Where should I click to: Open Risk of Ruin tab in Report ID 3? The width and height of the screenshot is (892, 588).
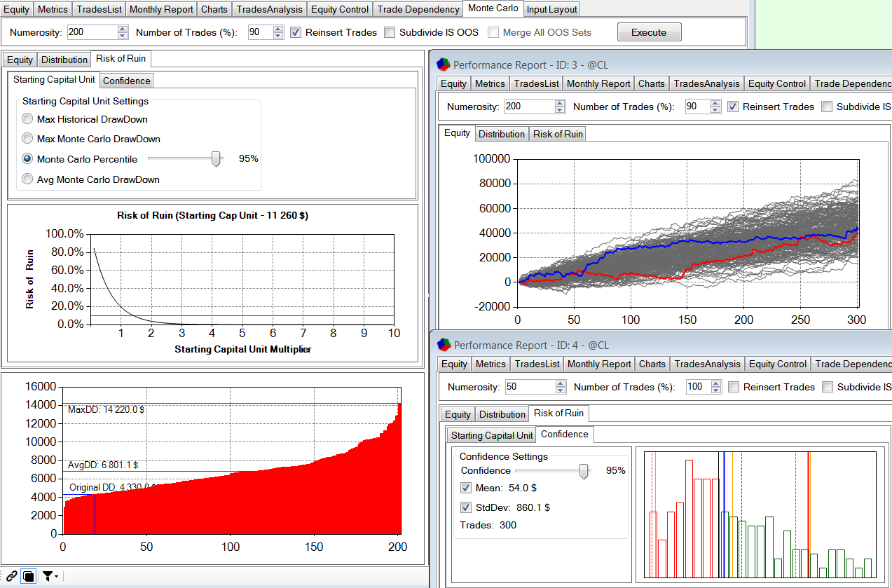pyautogui.click(x=558, y=134)
